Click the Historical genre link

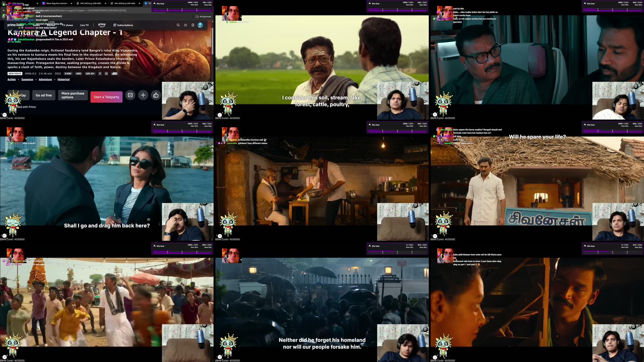63,79
